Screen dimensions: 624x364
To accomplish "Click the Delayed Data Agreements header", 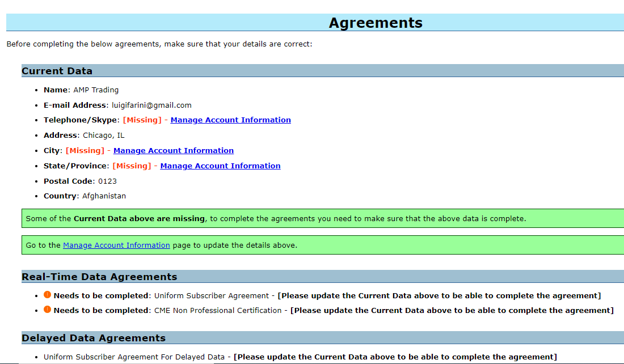I will point(323,338).
